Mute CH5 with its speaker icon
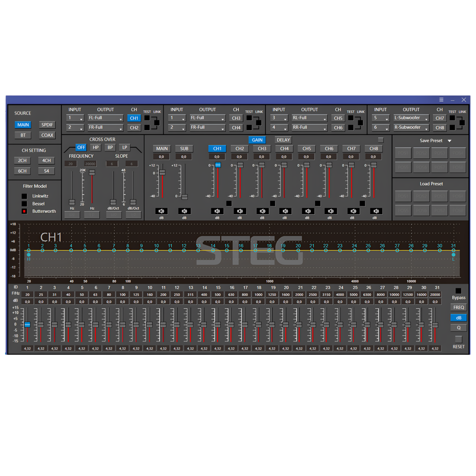Viewport: 476px width, 476px height. [x=308, y=211]
